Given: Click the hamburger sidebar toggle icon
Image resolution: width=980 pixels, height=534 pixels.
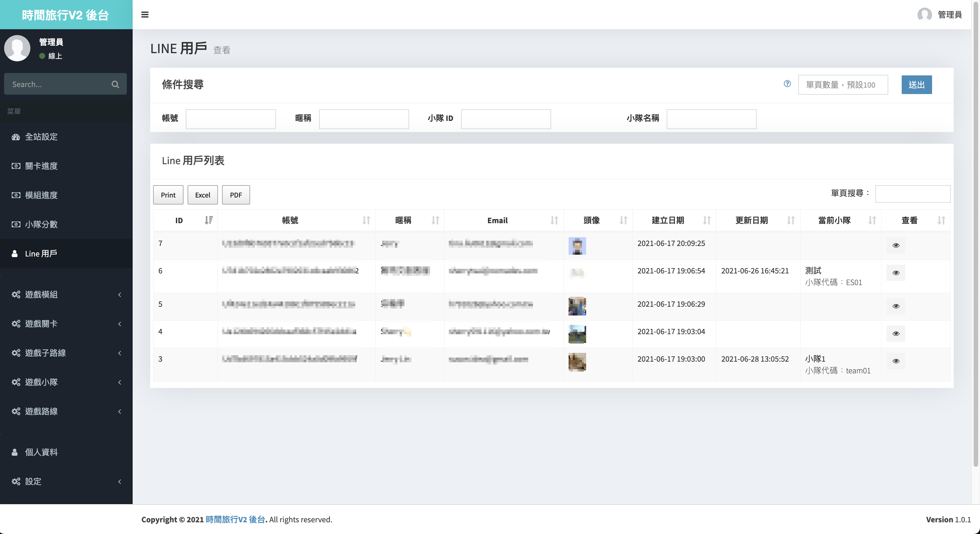Looking at the screenshot, I should point(145,14).
